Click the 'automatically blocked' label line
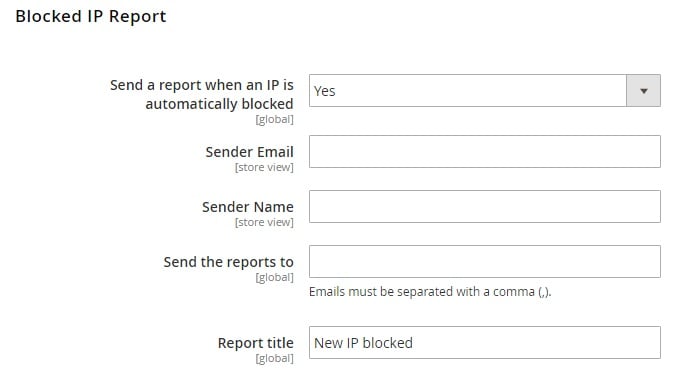The height and width of the screenshot is (377, 679). coord(220,104)
